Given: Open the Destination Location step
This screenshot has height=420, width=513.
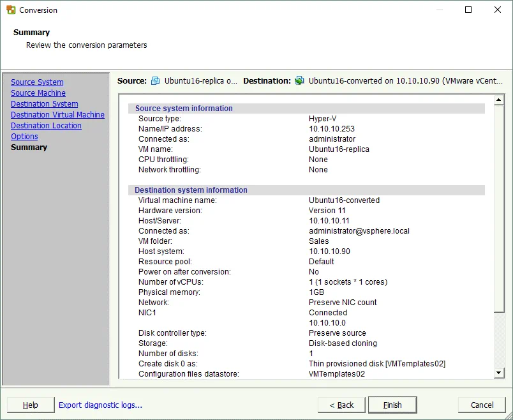Looking at the screenshot, I should 46,126.
